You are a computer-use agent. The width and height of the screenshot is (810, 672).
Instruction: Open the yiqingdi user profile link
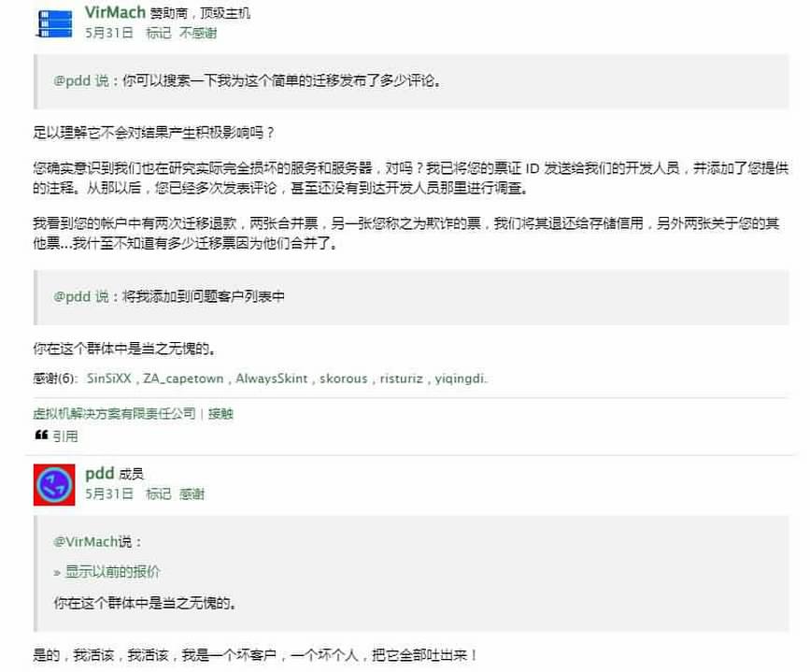(x=460, y=379)
